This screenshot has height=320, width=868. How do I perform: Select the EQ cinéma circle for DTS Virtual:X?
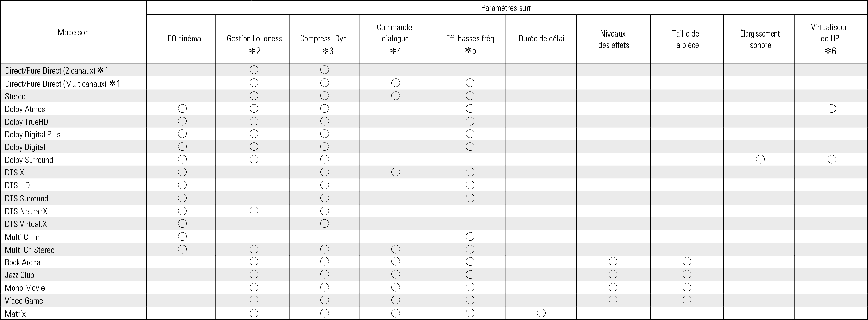pyautogui.click(x=182, y=224)
